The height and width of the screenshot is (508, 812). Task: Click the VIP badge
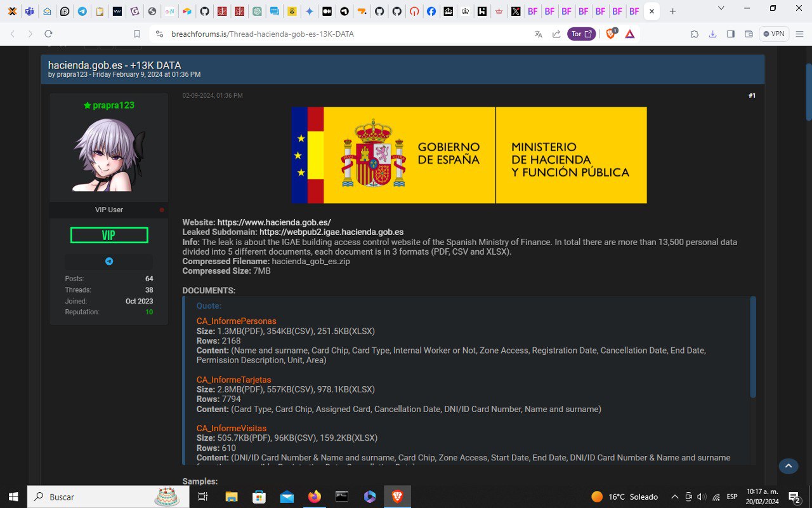pyautogui.click(x=109, y=235)
